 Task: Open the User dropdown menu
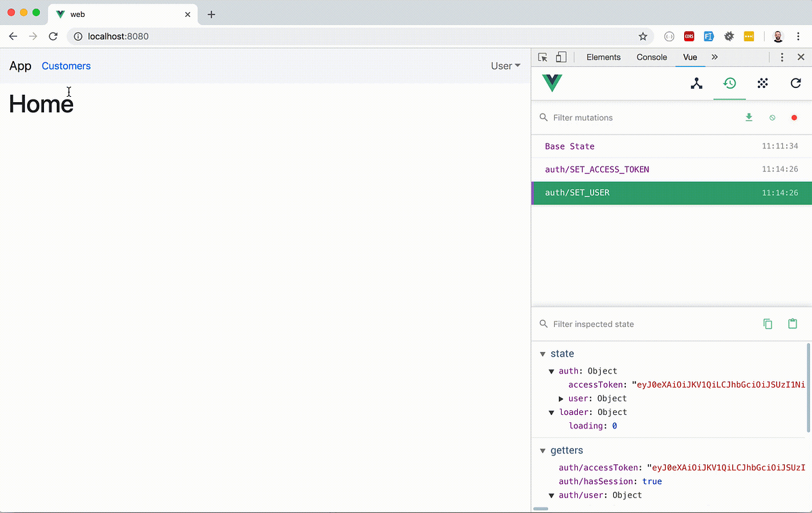click(x=505, y=66)
